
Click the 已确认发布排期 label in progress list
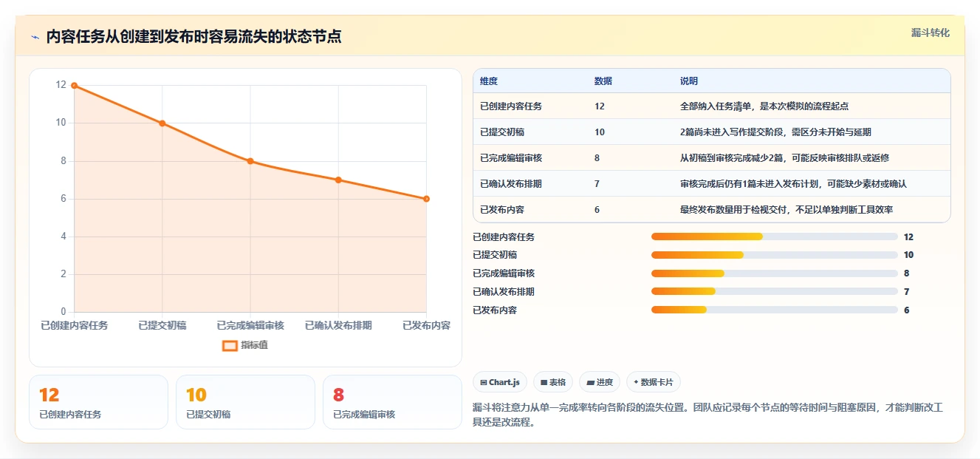[504, 292]
